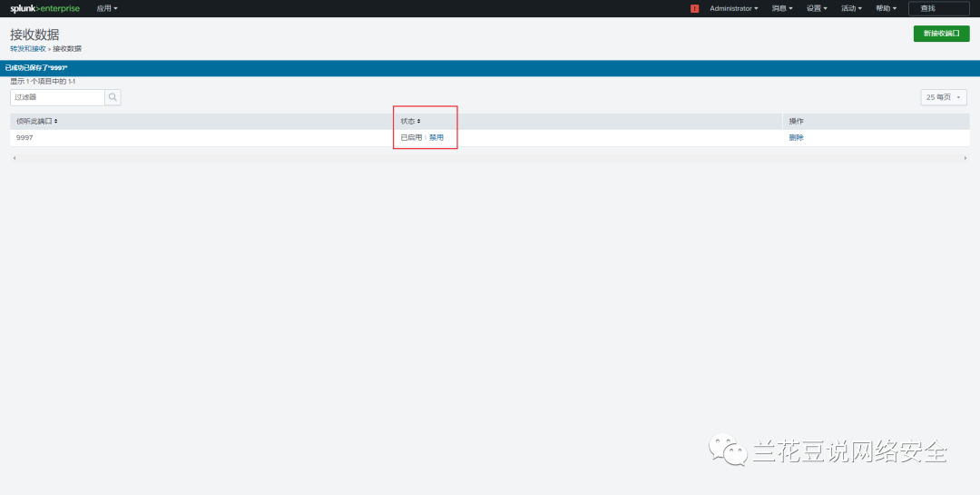Viewport: 980px width, 495px height.
Task: Click the horizontal scrollbar right arrow
Action: click(965, 158)
